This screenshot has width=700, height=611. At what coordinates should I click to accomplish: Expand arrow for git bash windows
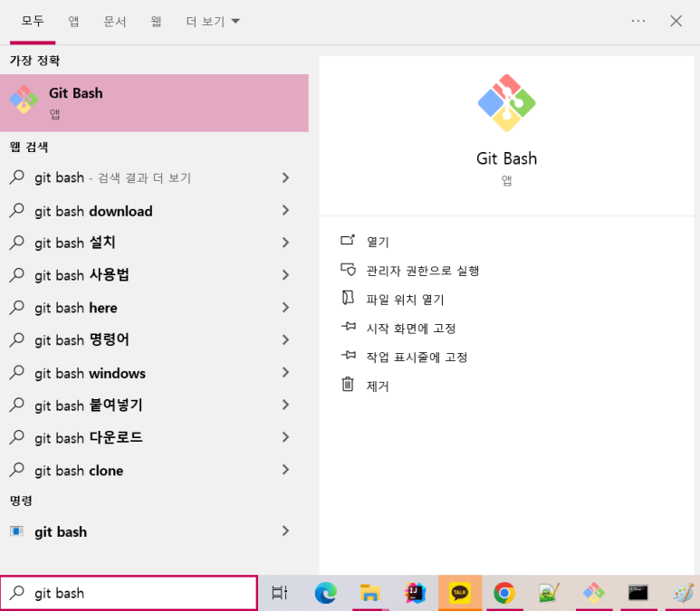coord(286,372)
